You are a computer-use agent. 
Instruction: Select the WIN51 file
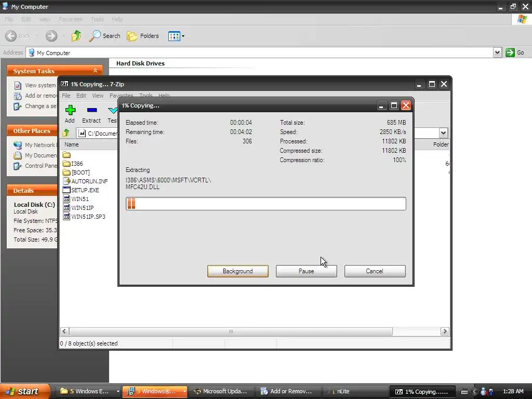pos(76,199)
